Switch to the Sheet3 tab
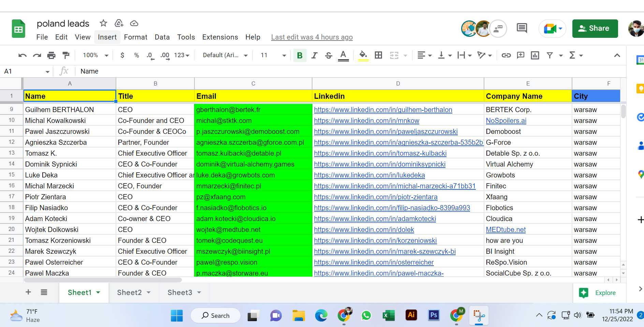 (184, 292)
